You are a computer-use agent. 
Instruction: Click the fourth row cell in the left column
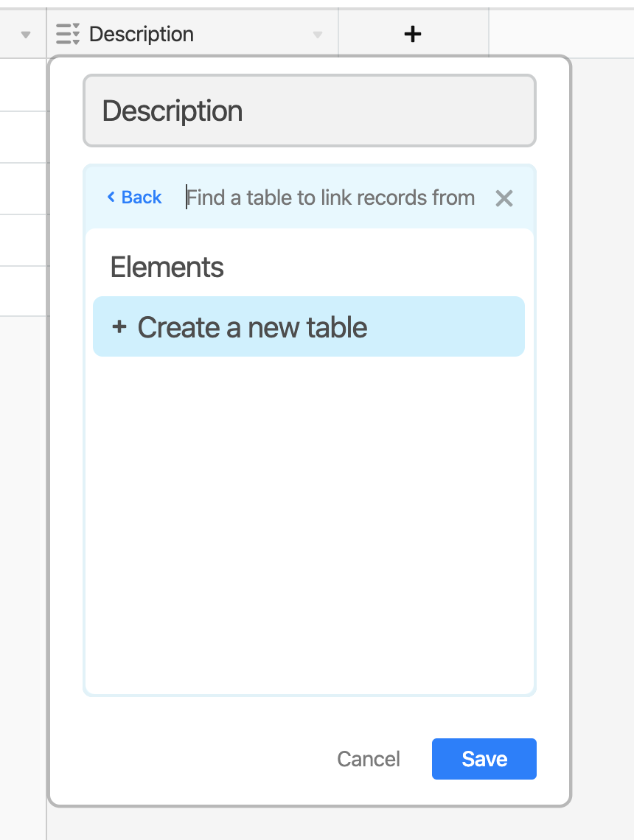pyautogui.click(x=22, y=240)
